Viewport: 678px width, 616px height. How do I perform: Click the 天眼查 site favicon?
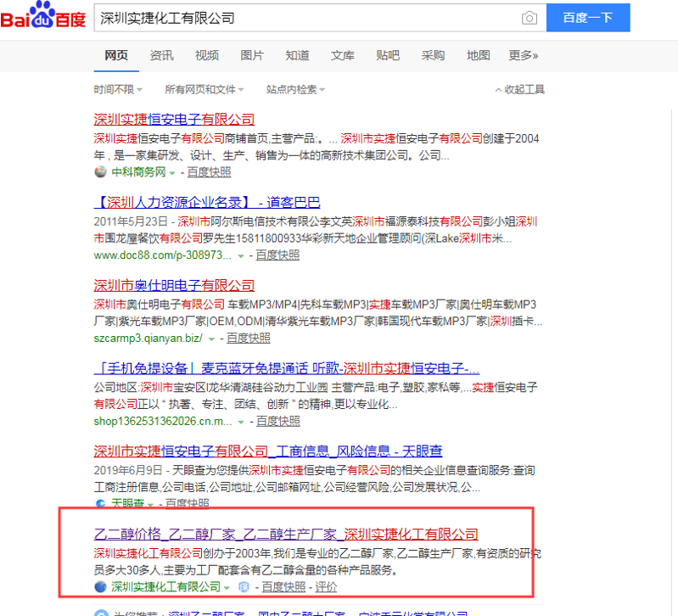click(x=100, y=503)
